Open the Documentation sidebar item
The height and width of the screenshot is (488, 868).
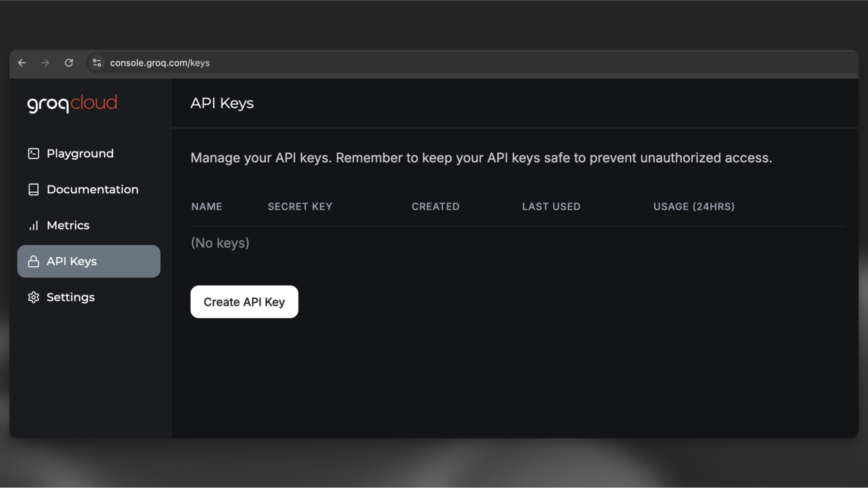coord(92,189)
